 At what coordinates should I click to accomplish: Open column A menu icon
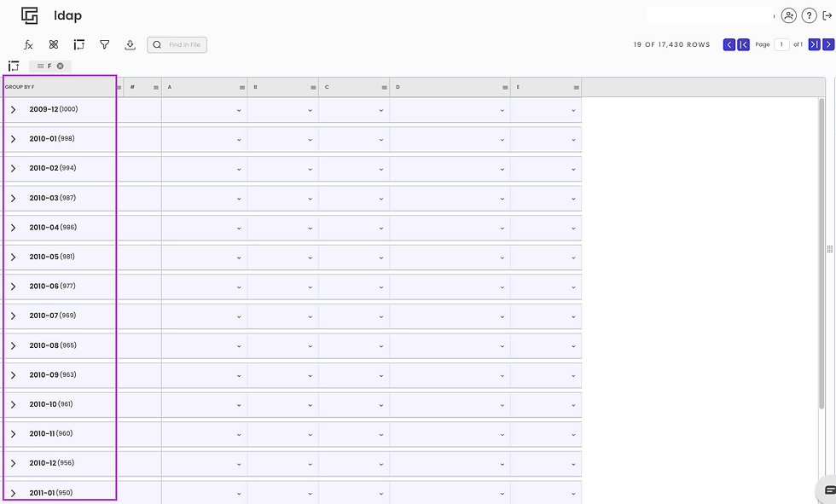[x=242, y=87]
